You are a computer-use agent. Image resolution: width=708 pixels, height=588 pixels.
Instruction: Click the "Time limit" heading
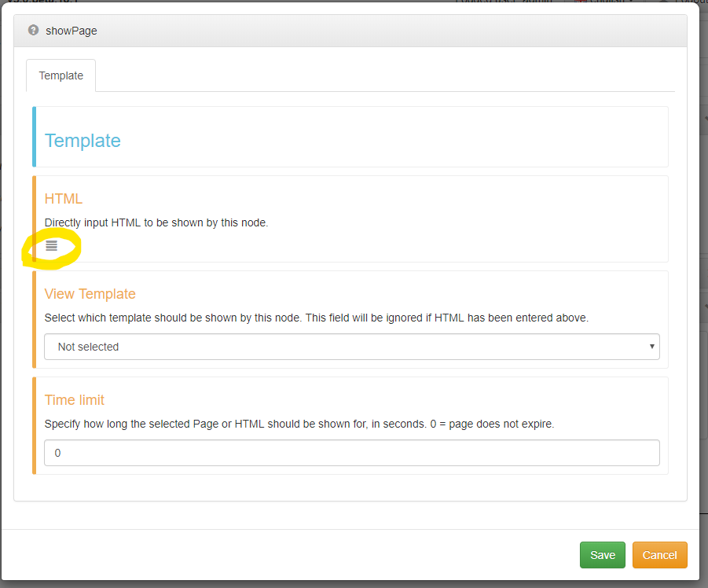coord(74,400)
